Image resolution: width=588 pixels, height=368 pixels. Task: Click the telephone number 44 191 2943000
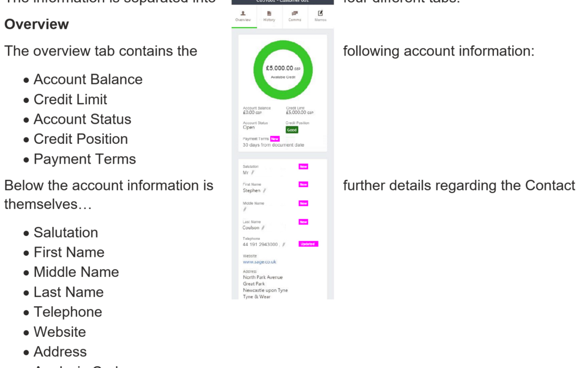(260, 244)
